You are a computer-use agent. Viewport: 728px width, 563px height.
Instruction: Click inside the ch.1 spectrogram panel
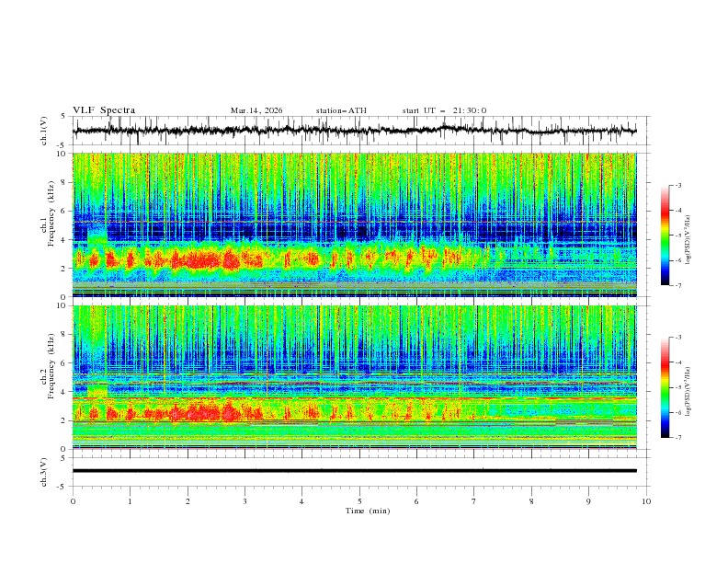355,224
